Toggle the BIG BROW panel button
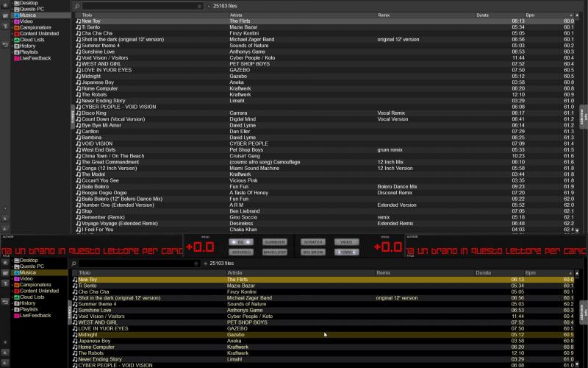The height and width of the screenshot is (368, 588). click(313, 252)
